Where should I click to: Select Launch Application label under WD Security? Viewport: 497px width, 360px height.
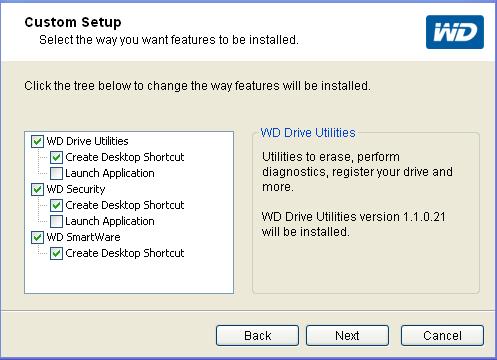(110, 221)
